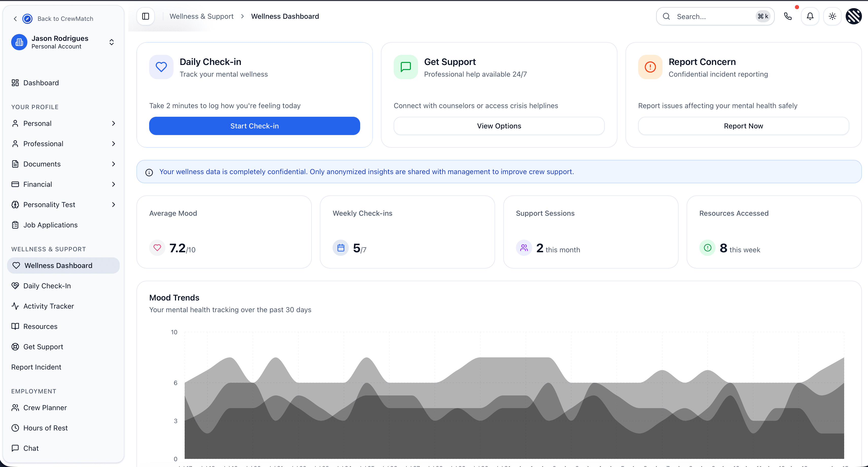This screenshot has height=467, width=868.
Task: Click the Mood Trends chart area
Action: tap(514, 405)
